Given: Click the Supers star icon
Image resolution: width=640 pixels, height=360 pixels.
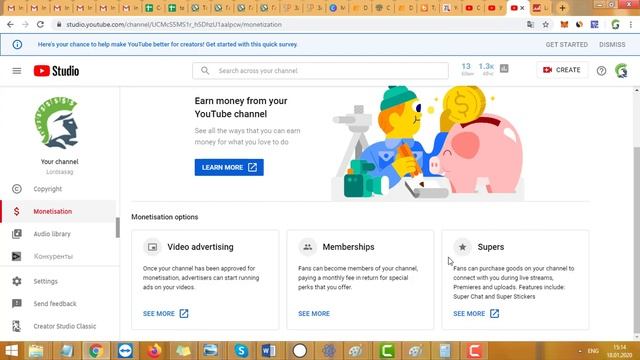Looking at the screenshot, I should click(462, 247).
